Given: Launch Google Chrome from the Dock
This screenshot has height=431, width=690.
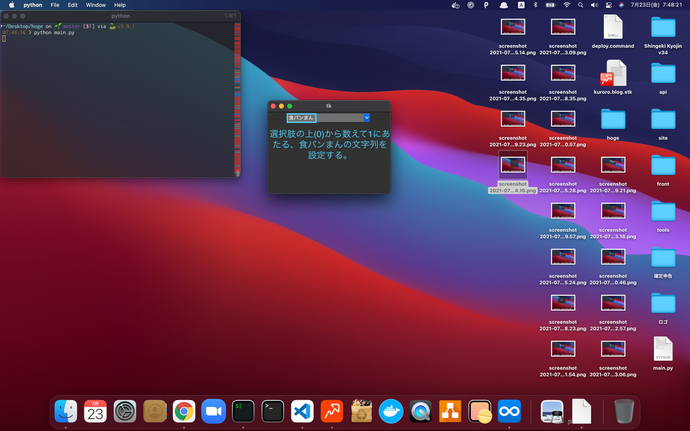Looking at the screenshot, I should tap(184, 411).
